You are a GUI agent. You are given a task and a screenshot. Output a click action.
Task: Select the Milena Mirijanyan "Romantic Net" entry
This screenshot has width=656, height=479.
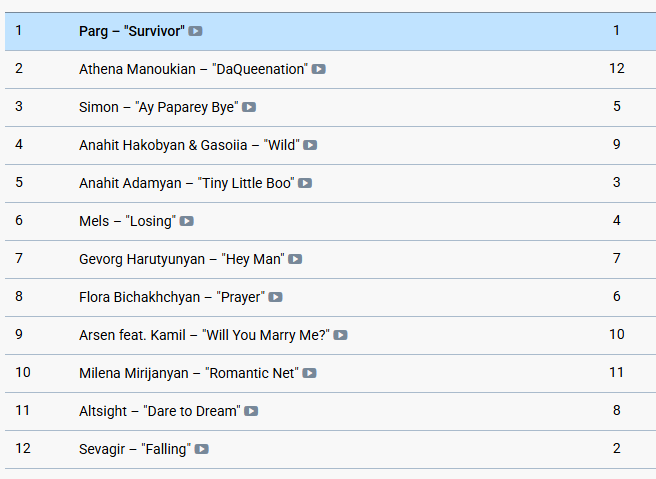[188, 373]
